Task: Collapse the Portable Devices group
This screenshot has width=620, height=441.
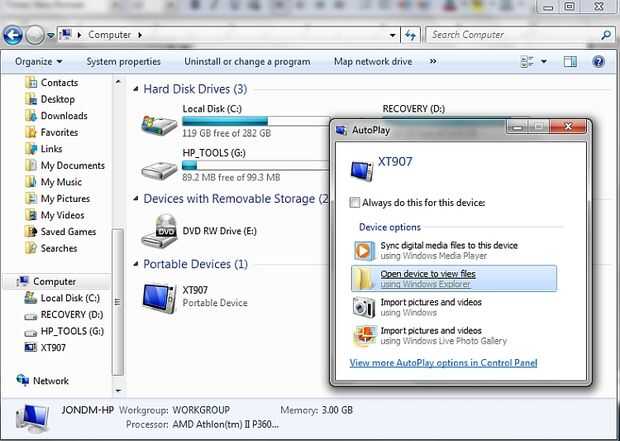Action: pos(136,264)
